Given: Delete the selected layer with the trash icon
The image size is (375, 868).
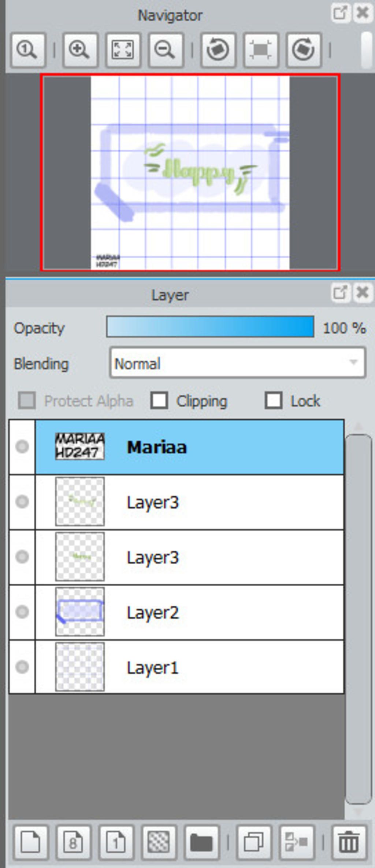Looking at the screenshot, I should (348, 842).
